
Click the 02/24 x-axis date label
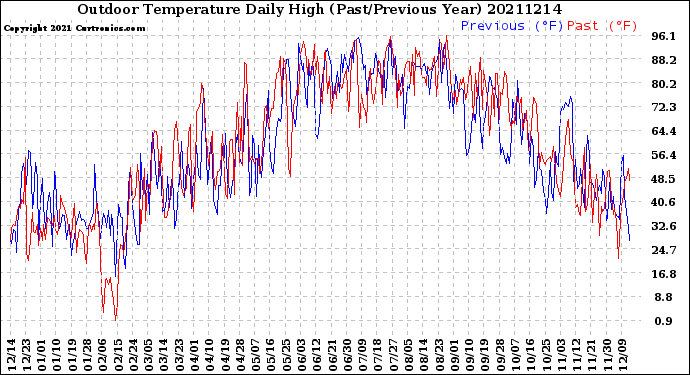(132, 355)
